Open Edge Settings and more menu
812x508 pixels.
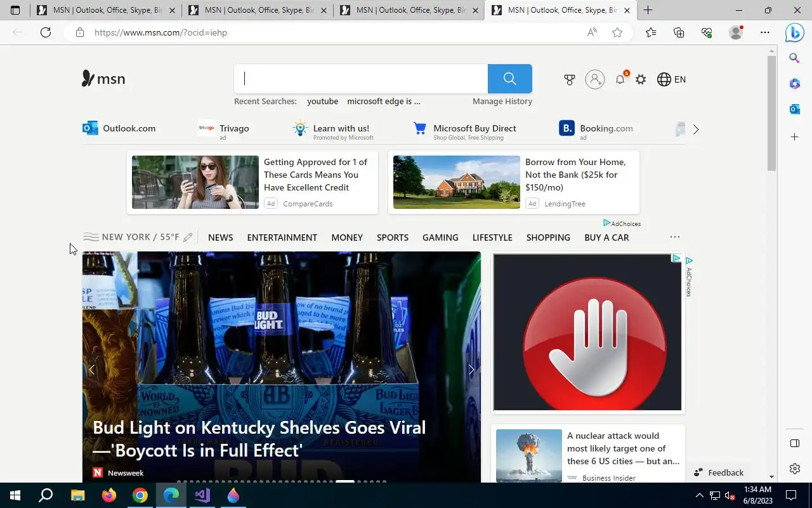(765, 32)
